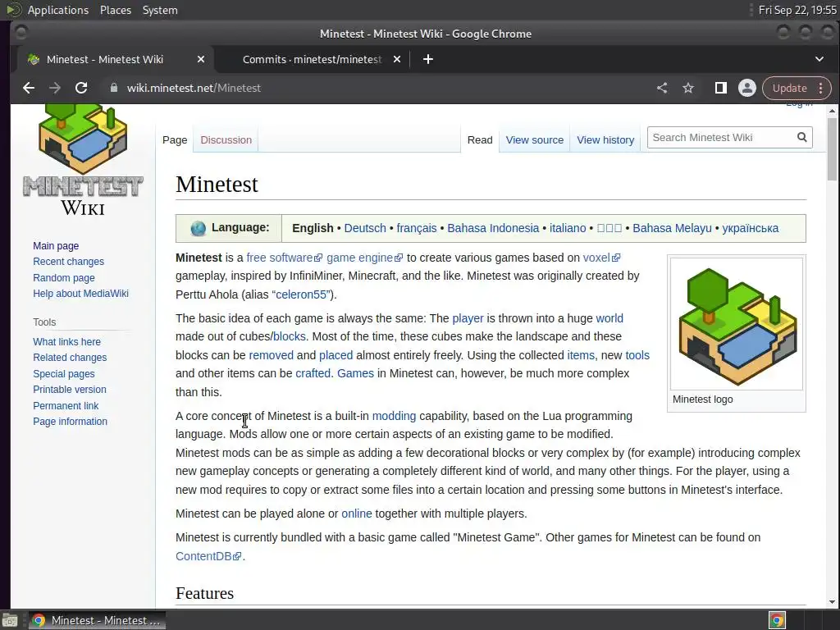This screenshot has height=630, width=840.
Task: Click the Chrome icon in bottom-right tray
Action: 777,620
